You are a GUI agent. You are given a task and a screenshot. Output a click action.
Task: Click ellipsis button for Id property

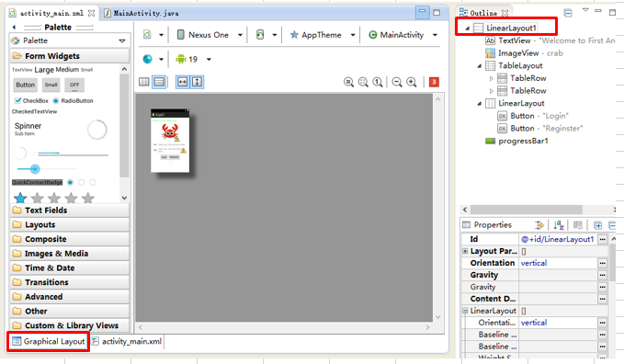602,239
